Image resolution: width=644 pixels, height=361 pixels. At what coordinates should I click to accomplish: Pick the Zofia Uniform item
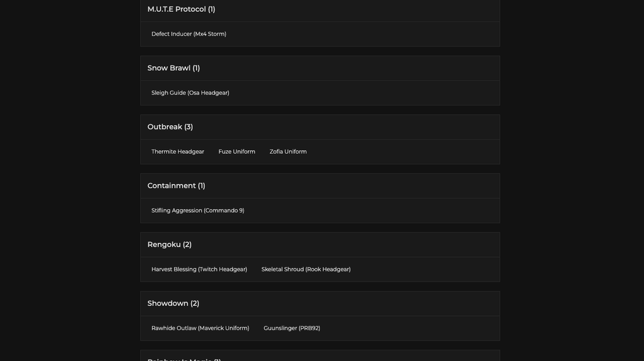[x=288, y=152]
